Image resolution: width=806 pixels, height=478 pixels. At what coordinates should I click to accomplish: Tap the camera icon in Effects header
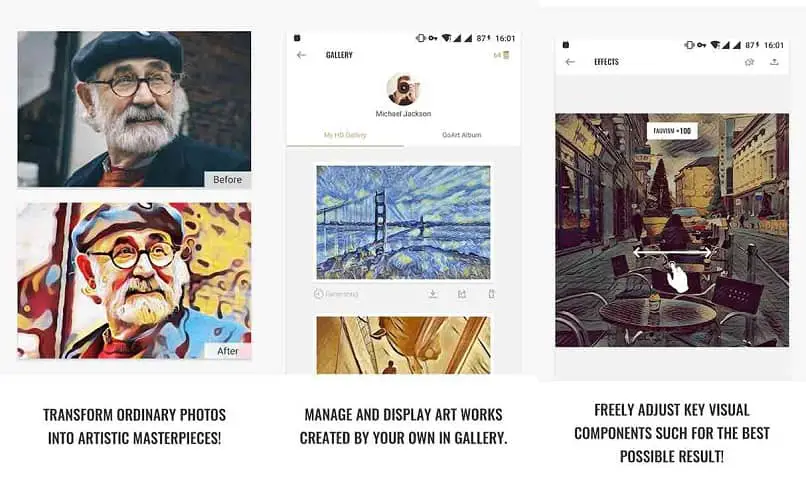(x=749, y=62)
